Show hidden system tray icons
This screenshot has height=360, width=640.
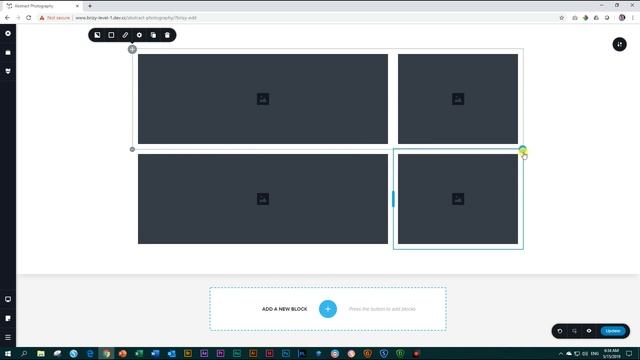pyautogui.click(x=561, y=353)
